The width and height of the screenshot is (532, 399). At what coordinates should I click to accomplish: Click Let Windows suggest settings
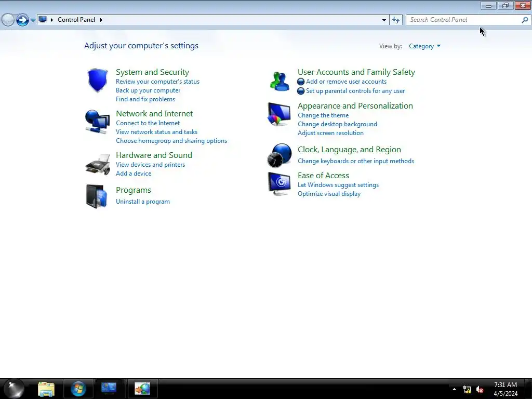click(338, 184)
